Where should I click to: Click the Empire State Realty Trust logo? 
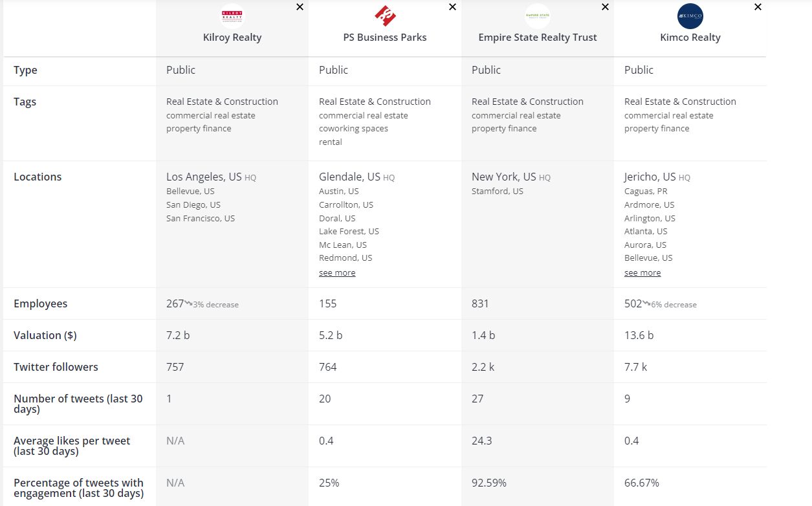[x=538, y=16]
